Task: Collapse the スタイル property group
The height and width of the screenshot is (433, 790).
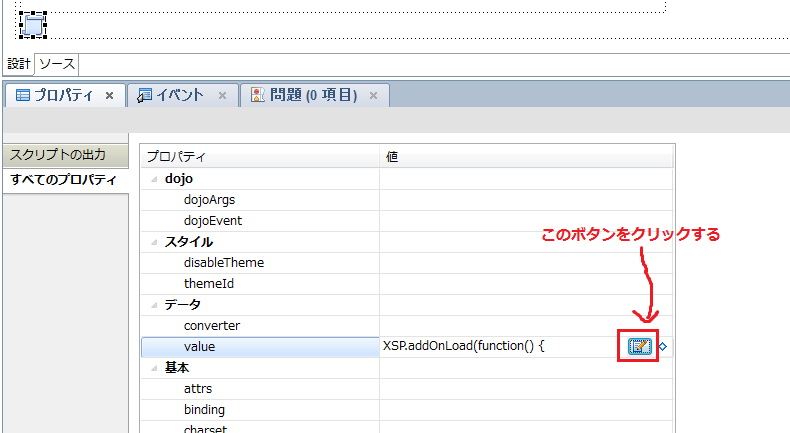Action: click(154, 242)
